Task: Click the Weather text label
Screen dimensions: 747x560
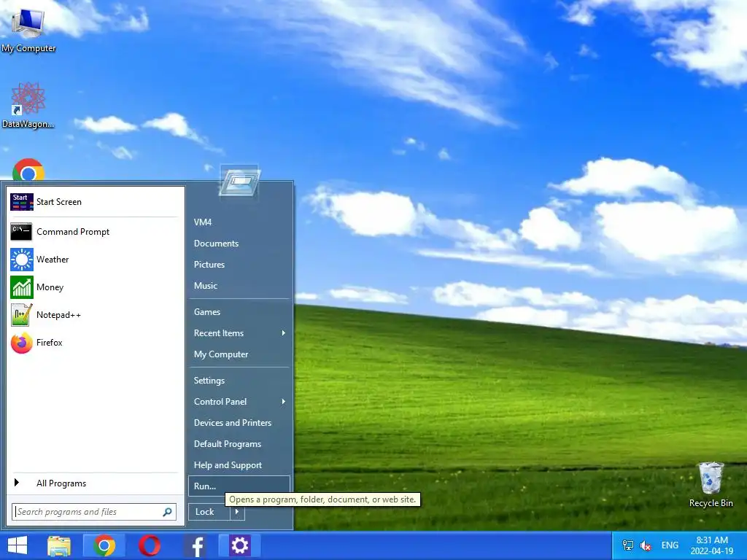Action: tap(53, 260)
